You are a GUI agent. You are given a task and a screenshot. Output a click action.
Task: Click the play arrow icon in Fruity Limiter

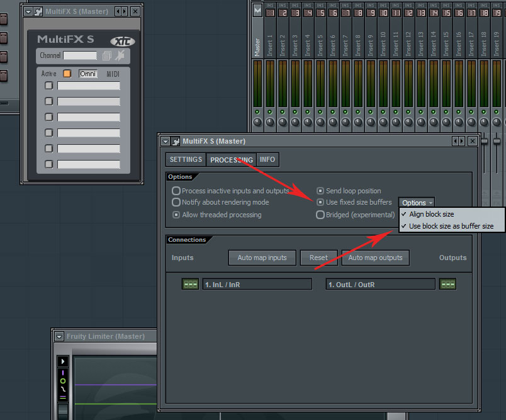tap(63, 361)
